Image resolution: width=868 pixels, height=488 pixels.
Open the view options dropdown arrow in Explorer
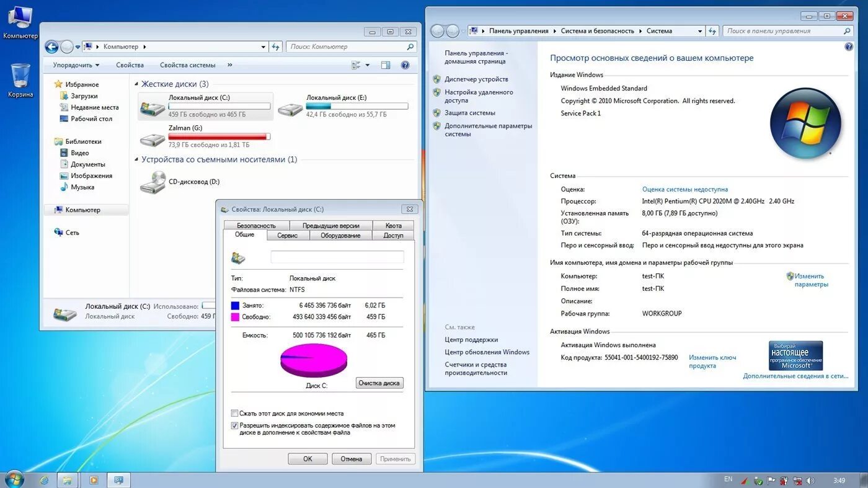tap(368, 65)
